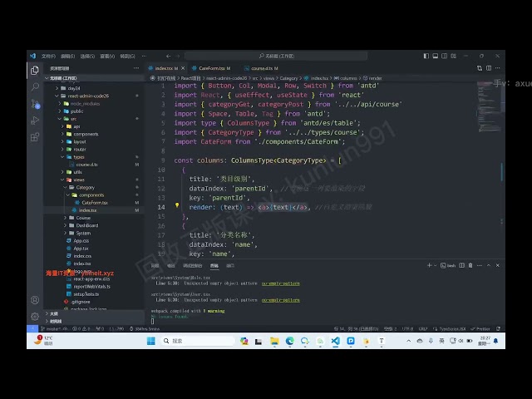Open the notifications bell in status bar
Screen dimensions: 532x399
point(498,328)
